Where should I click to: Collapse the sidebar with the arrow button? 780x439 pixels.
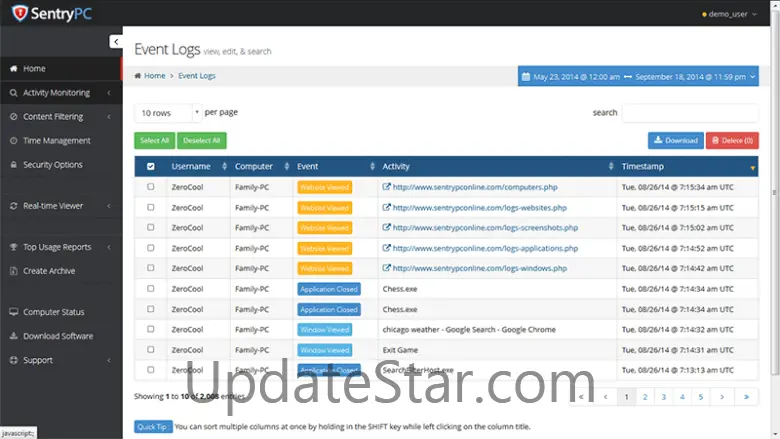(x=116, y=42)
